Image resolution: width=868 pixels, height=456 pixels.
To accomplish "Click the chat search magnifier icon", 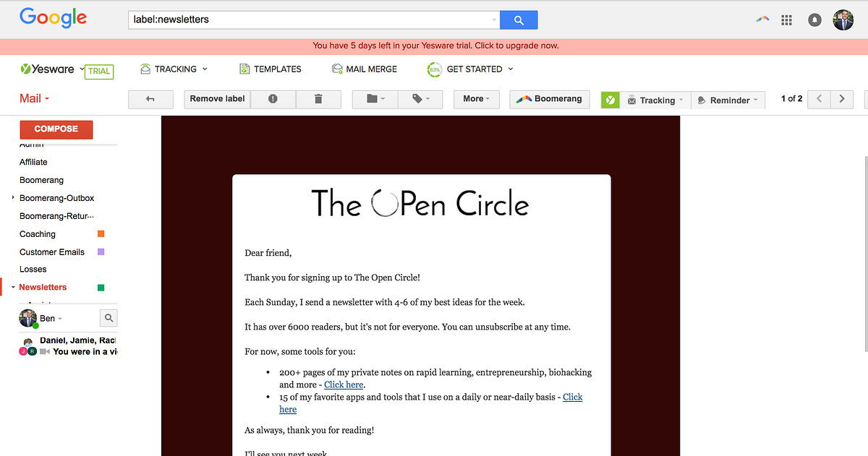I will (108, 318).
